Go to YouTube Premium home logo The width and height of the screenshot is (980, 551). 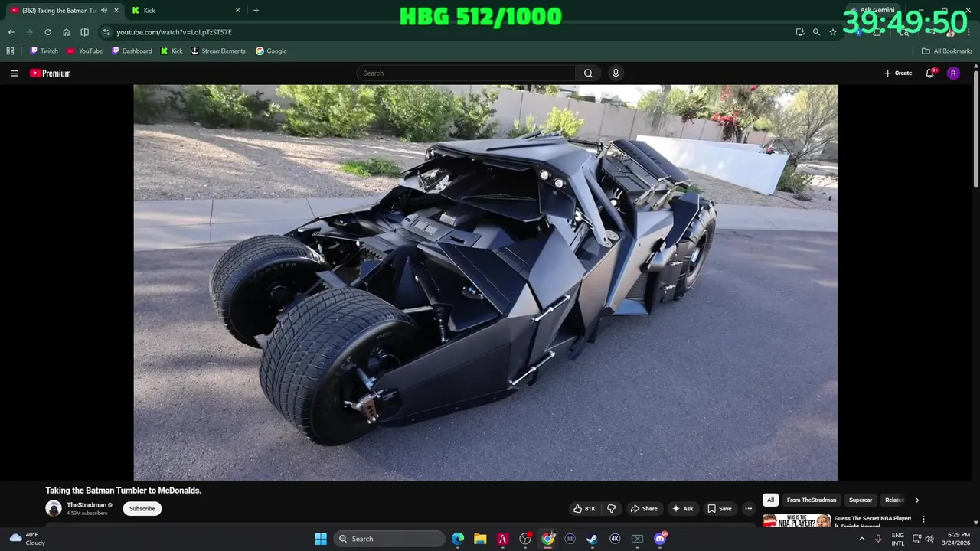coord(51,73)
